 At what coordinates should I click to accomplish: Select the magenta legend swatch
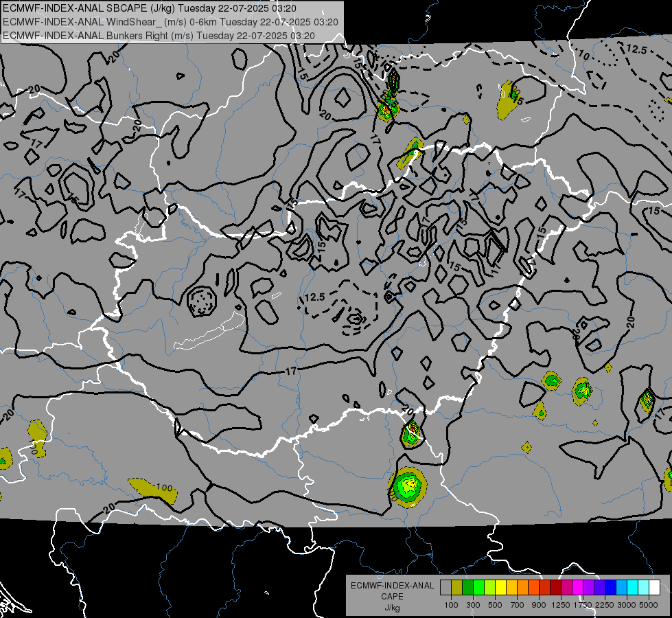click(x=578, y=588)
